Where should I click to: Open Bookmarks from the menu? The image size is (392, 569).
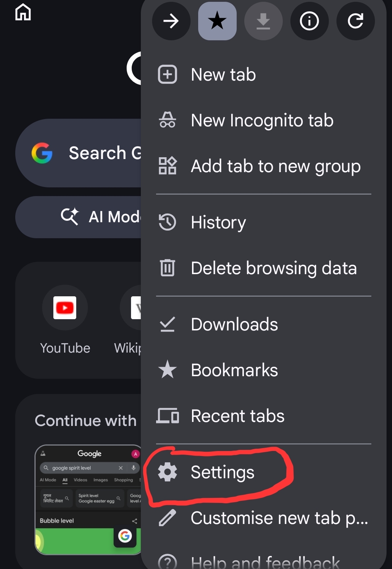234,370
